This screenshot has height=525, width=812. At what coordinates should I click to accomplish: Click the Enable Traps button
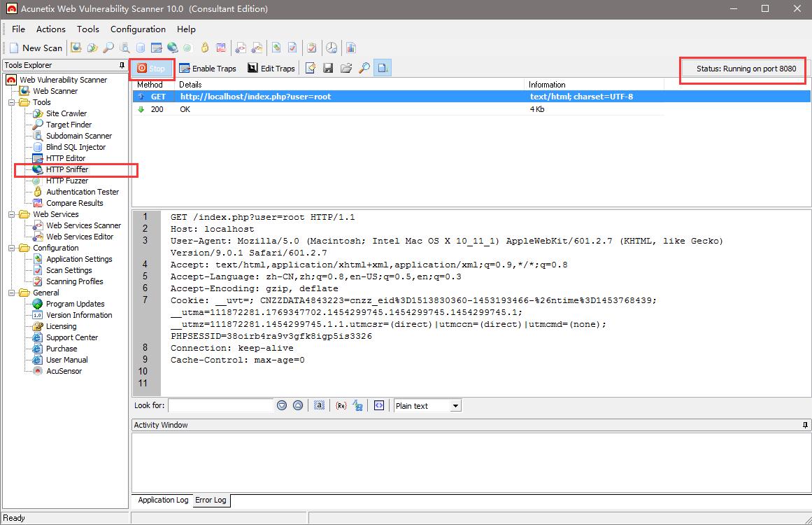coord(208,69)
